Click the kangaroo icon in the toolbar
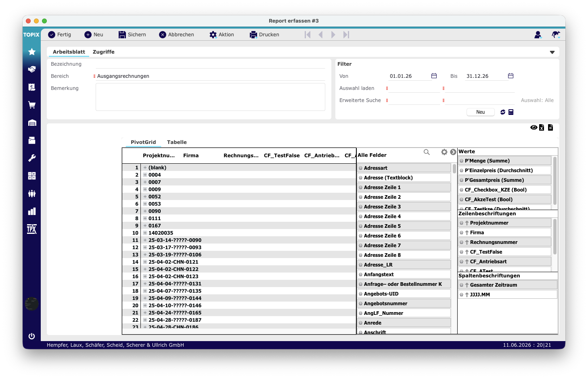Viewport: 588px width, 379px height. pyautogui.click(x=556, y=35)
